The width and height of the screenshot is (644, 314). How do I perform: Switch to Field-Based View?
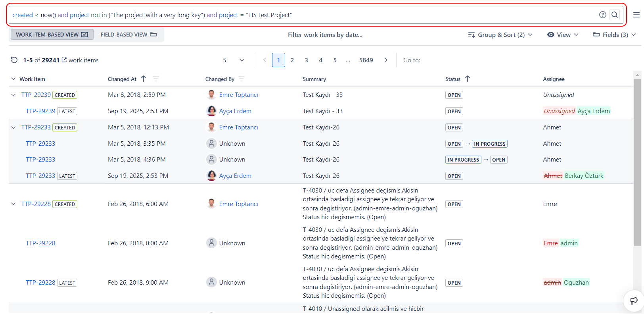pyautogui.click(x=129, y=35)
